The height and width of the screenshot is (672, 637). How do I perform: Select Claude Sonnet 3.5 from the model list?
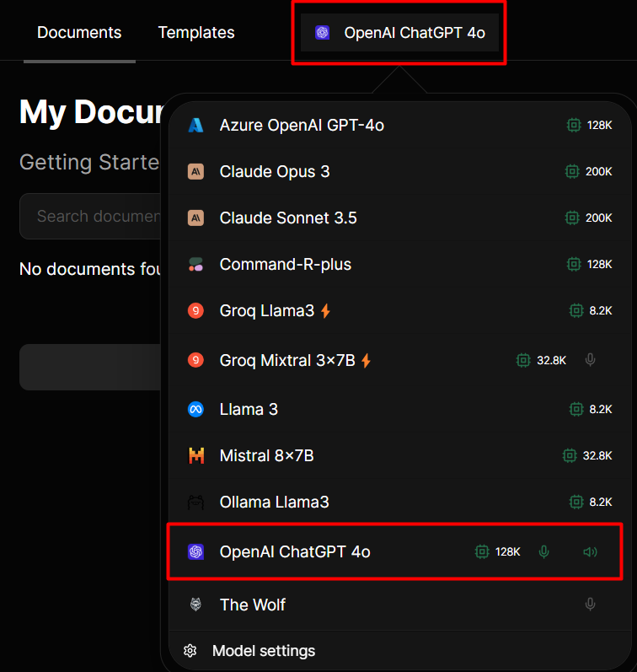tap(288, 218)
